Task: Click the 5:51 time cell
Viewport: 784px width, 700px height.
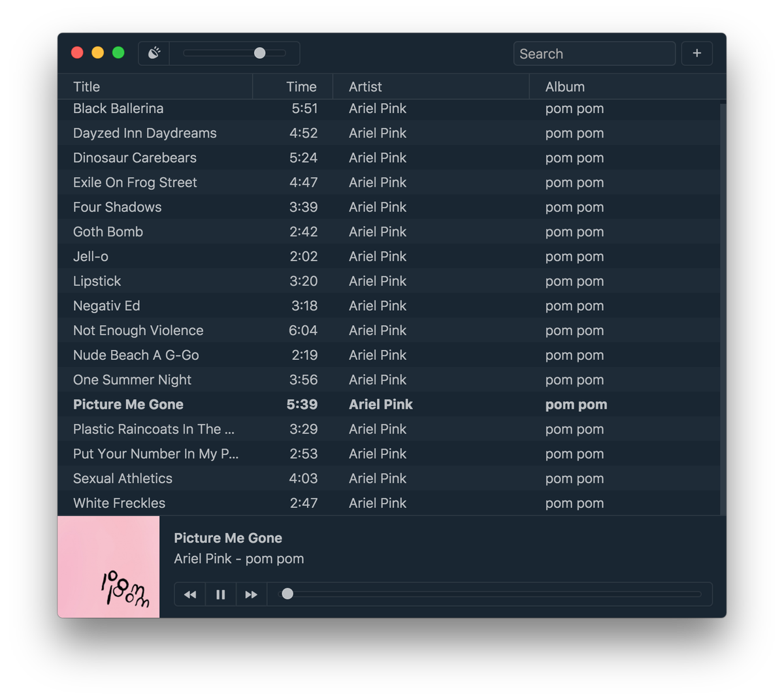Action: [x=304, y=108]
